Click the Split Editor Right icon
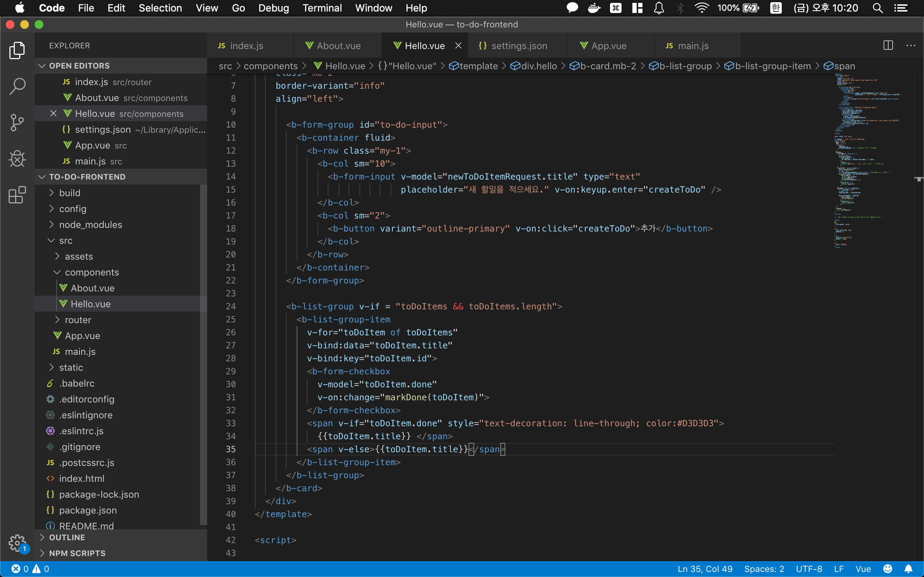This screenshot has height=577, width=924. 888,45
